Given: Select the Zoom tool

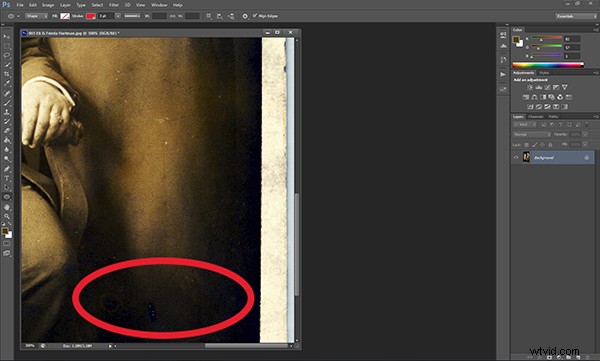Looking at the screenshot, I should coord(7,216).
